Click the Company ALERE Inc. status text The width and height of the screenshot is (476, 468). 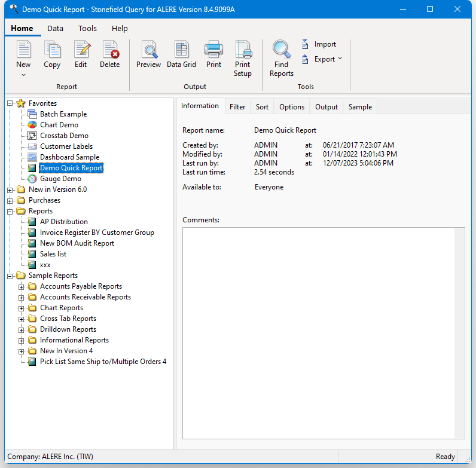(x=50, y=457)
